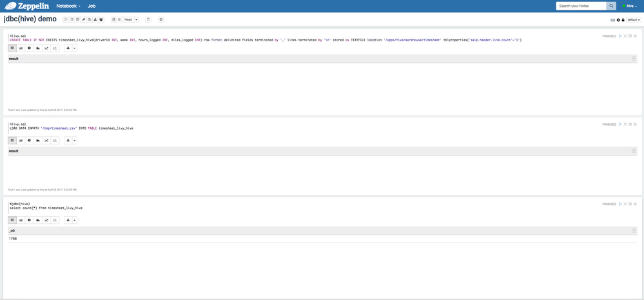Open note permissions lock icon
This screenshot has width=644, height=300.
(623, 20)
